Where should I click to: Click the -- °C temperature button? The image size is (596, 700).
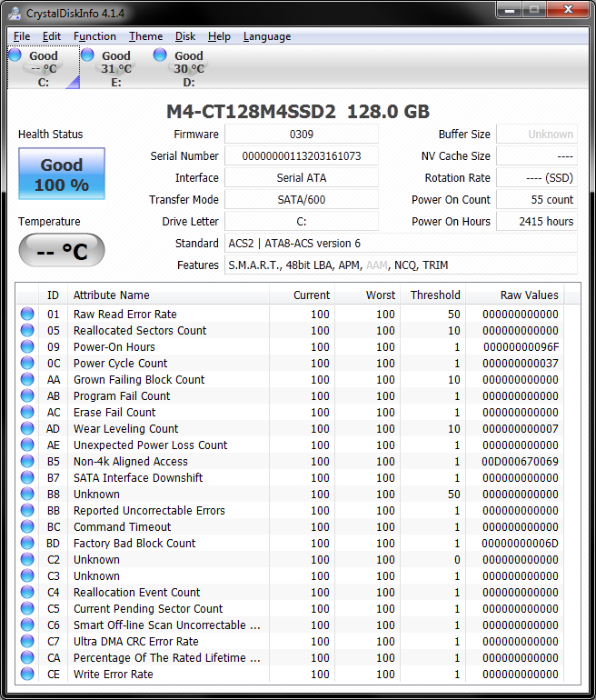[62, 250]
